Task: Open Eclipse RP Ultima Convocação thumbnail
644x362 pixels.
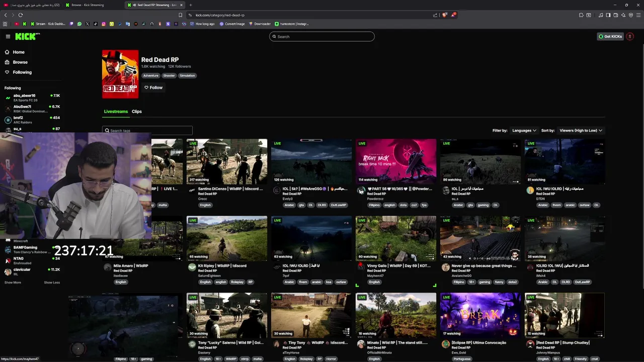Action: pyautogui.click(x=480, y=315)
